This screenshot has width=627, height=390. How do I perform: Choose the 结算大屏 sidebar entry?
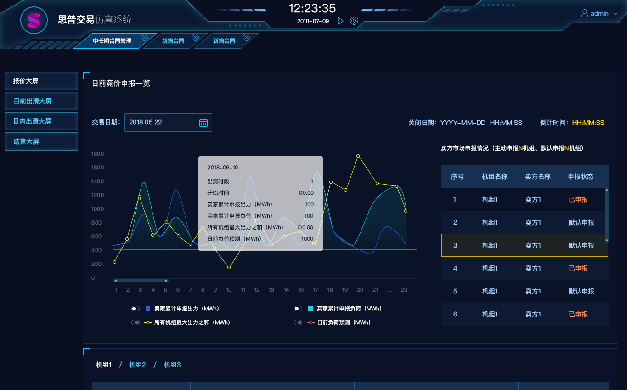tap(41, 142)
